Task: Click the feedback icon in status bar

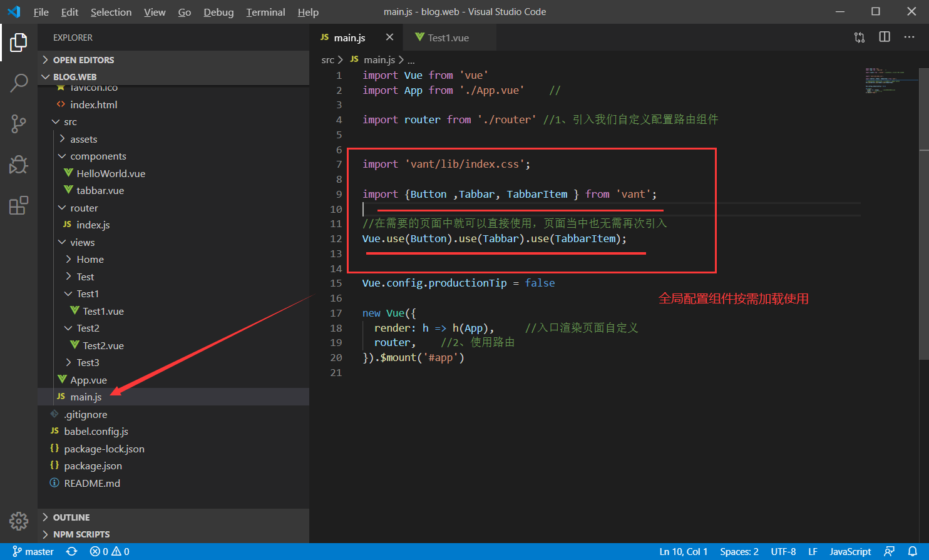Action: pyautogui.click(x=889, y=551)
